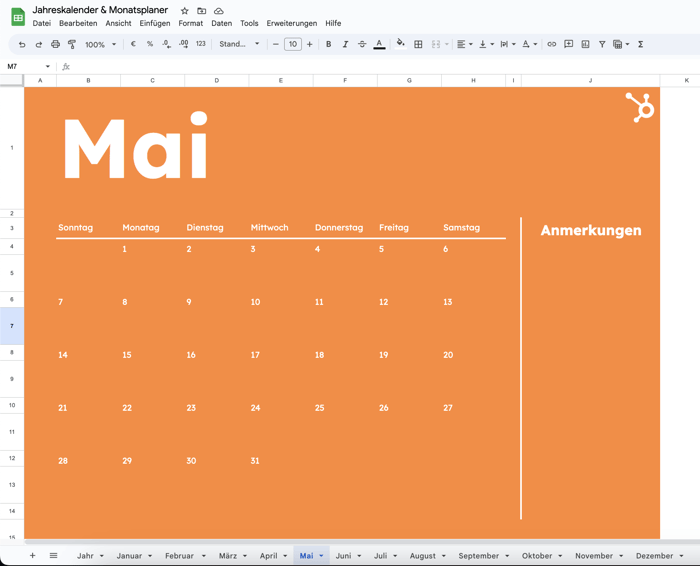Open the Format menu
Viewport: 700px width, 566px height.
pos(191,23)
